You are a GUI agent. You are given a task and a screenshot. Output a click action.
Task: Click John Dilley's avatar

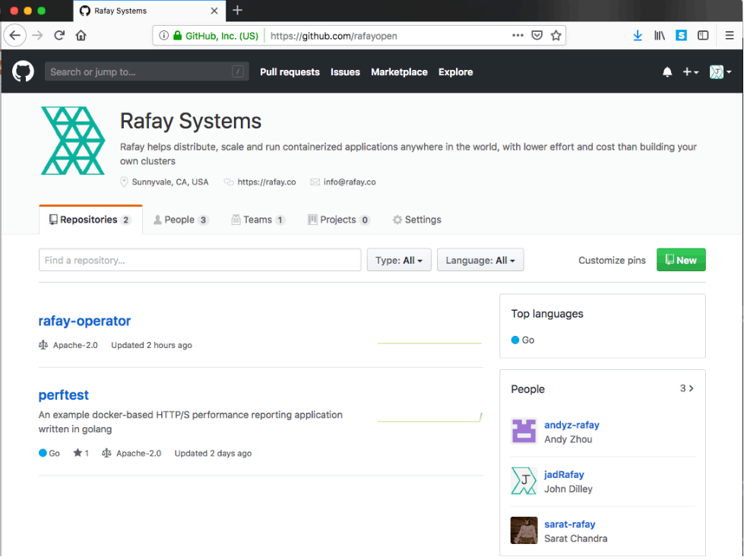(524, 481)
